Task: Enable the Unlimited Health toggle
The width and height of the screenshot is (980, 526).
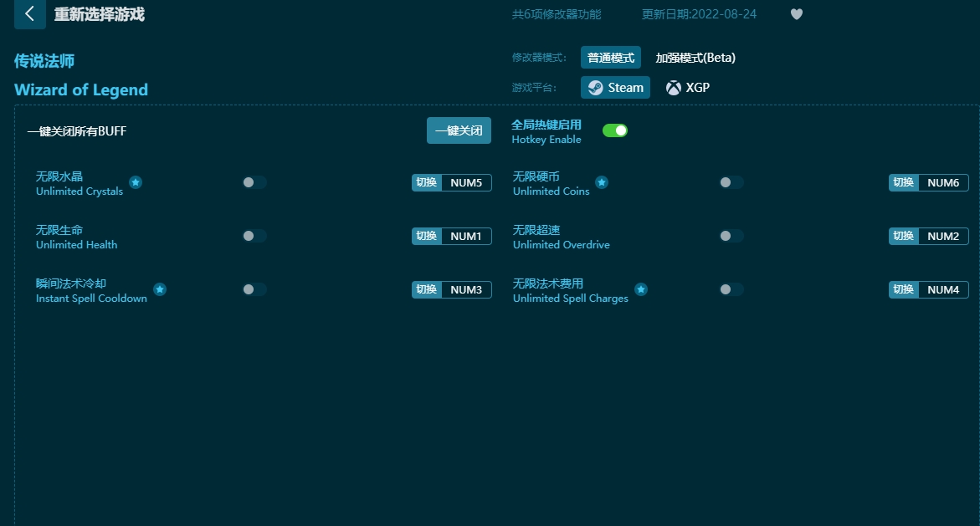Action: 254,236
